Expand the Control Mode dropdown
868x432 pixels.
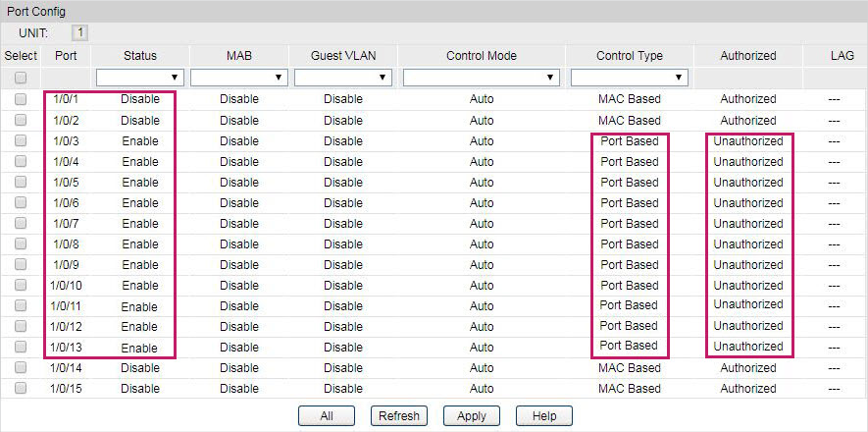click(481, 77)
